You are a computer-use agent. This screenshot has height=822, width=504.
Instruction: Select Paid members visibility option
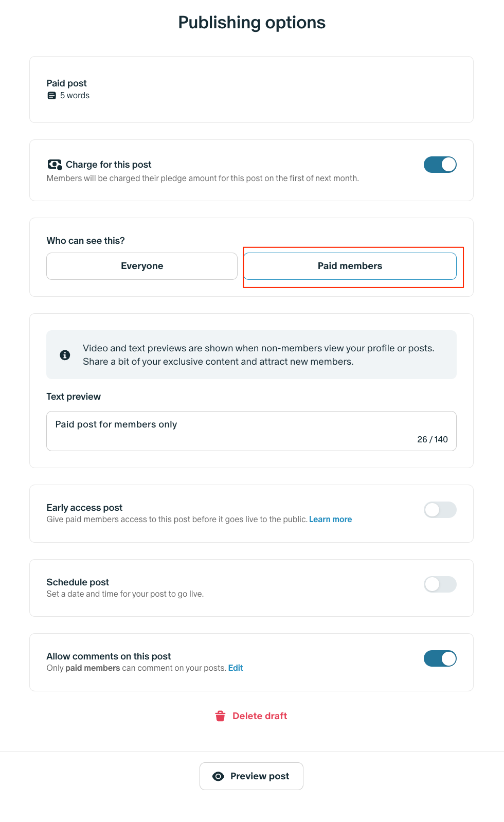[x=350, y=266]
